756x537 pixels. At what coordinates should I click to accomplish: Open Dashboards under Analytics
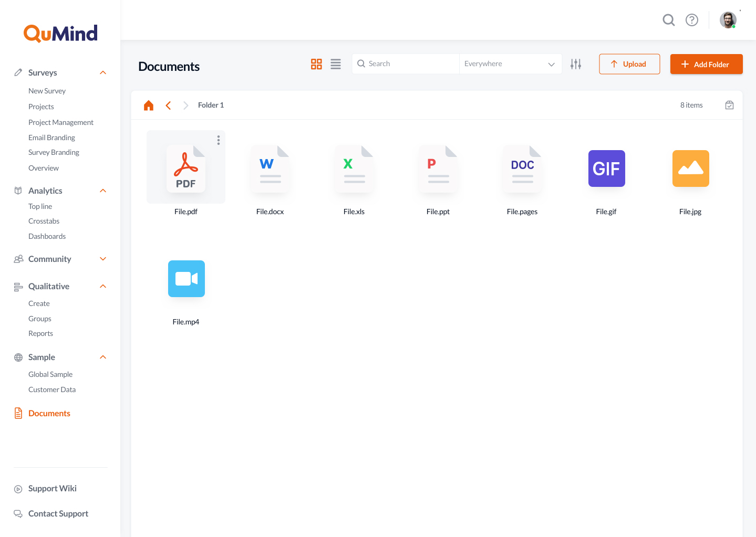(47, 236)
